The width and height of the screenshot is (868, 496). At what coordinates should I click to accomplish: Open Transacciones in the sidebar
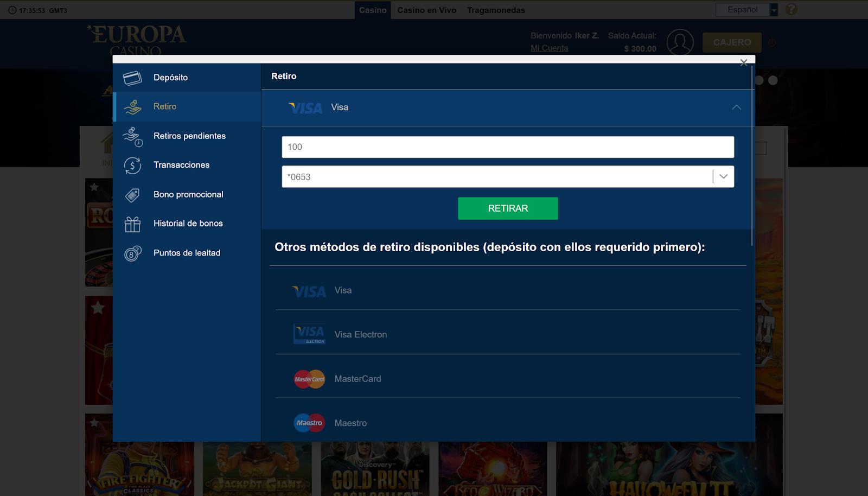click(x=187, y=165)
